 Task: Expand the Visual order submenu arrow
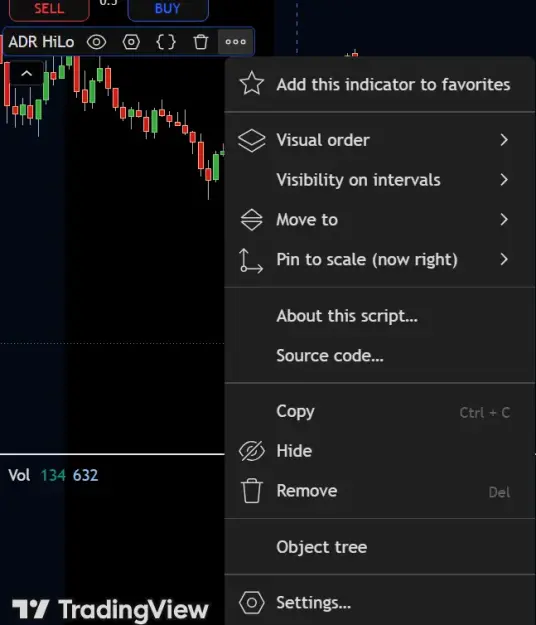coord(504,140)
